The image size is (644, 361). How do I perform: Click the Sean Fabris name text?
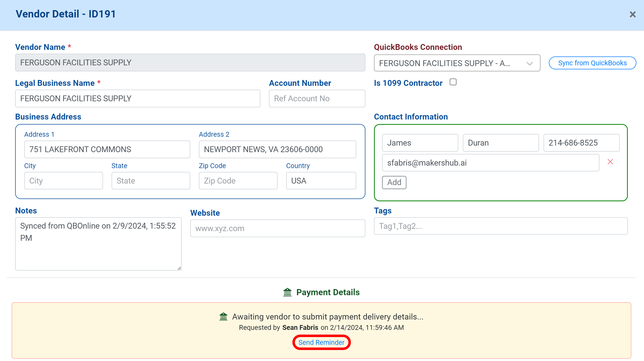pyautogui.click(x=300, y=327)
